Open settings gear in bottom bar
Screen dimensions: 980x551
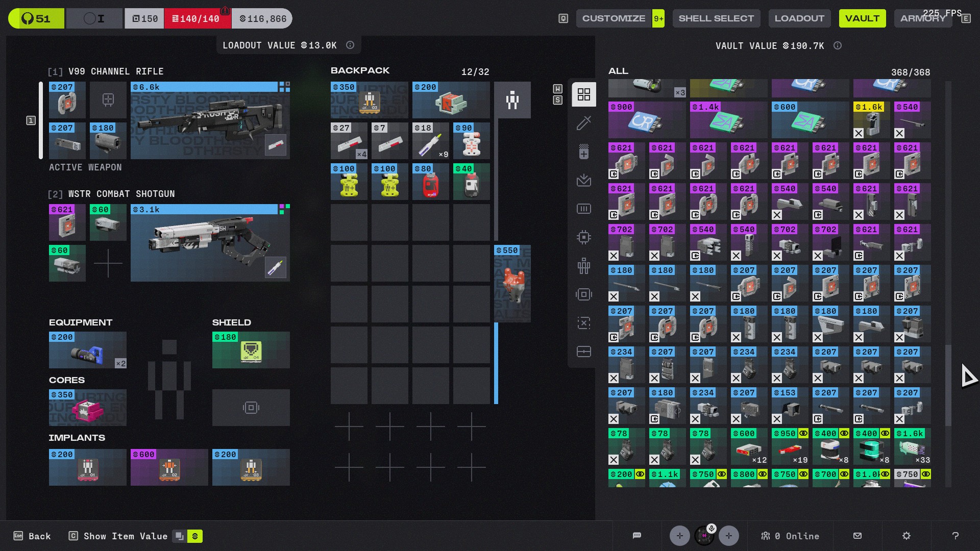tap(906, 536)
